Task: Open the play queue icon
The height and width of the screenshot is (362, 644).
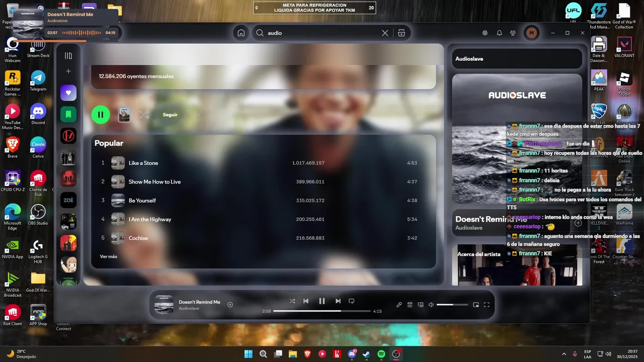Action: pos(410,305)
